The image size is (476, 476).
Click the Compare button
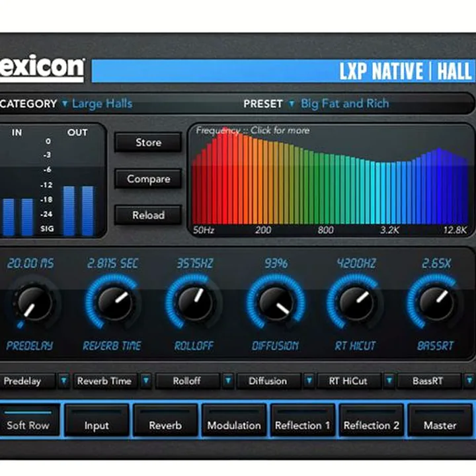[148, 178]
